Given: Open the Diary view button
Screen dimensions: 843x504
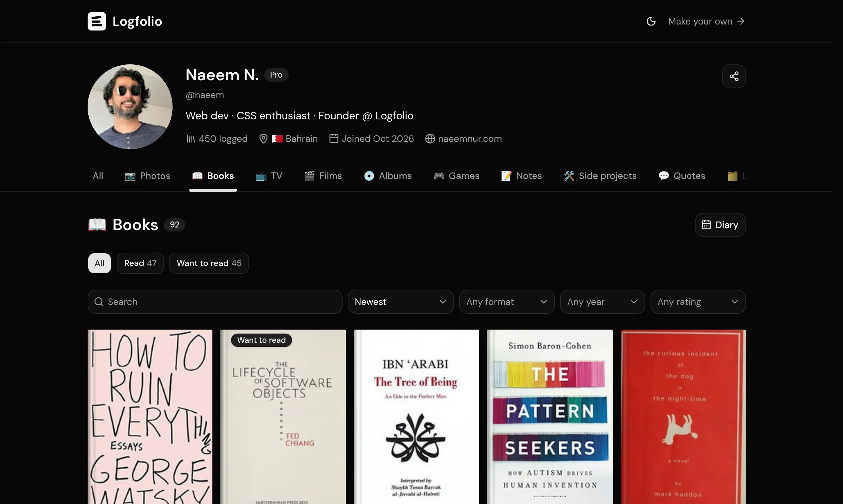Looking at the screenshot, I should click(720, 225).
